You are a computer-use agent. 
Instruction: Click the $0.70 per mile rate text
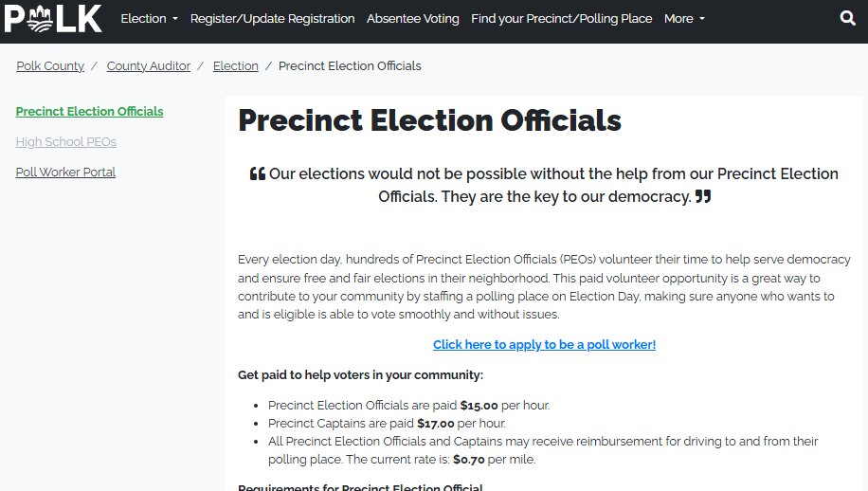tap(468, 460)
